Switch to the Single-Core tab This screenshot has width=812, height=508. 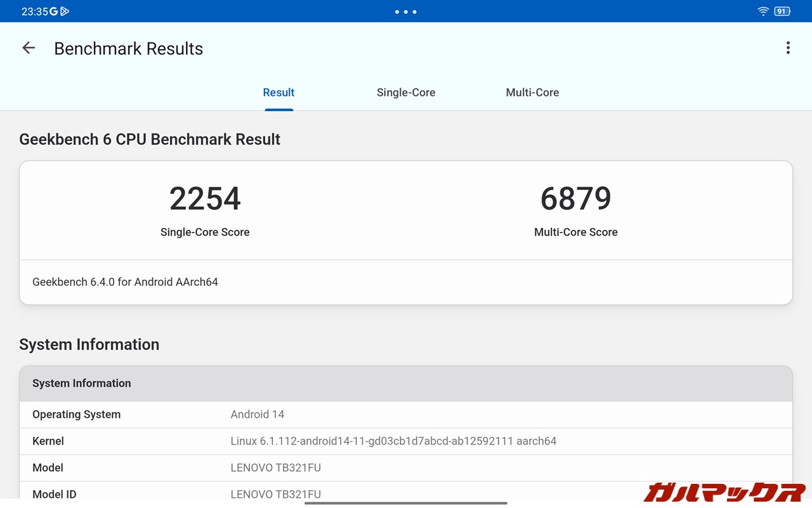coord(406,93)
